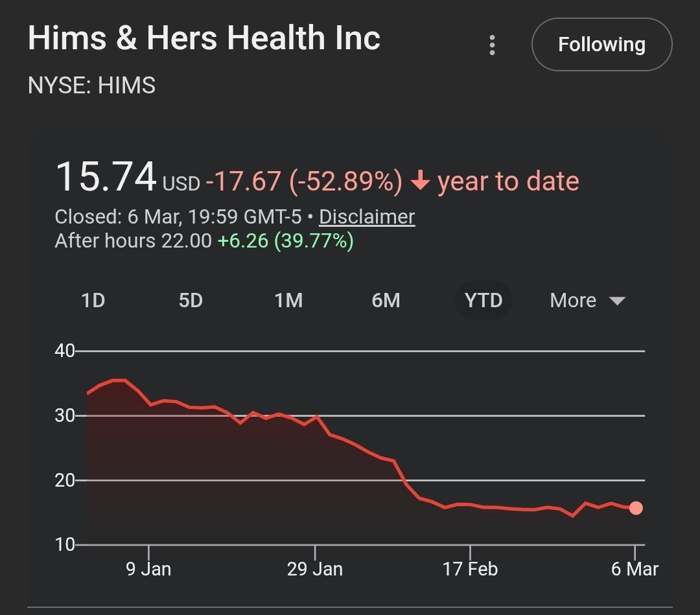Click the +6.26 (39.77%) after-hours change
The width and height of the screenshot is (700, 615).
286,241
